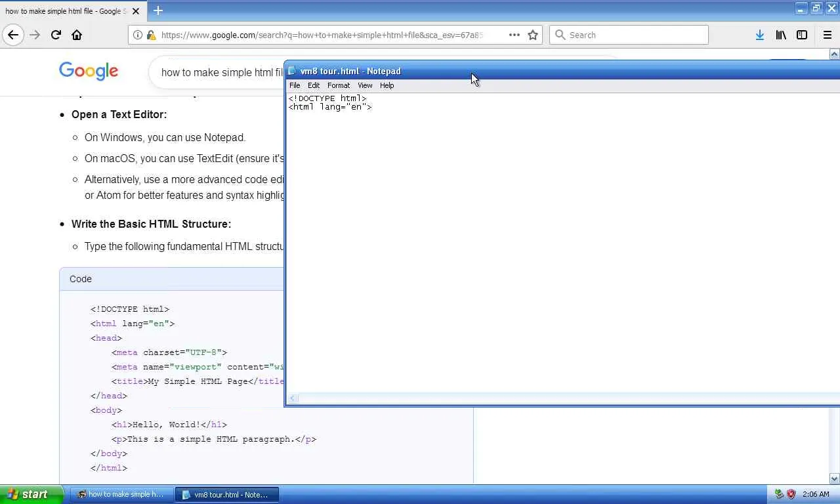The image size is (840, 504).
Task: Click the '<!DOCTYPE html>' line in Notepad
Action: (327, 98)
